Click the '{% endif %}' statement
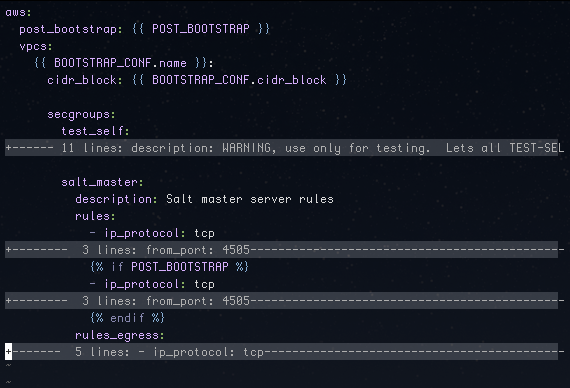Image resolution: width=570 pixels, height=388 pixels. coord(127,318)
